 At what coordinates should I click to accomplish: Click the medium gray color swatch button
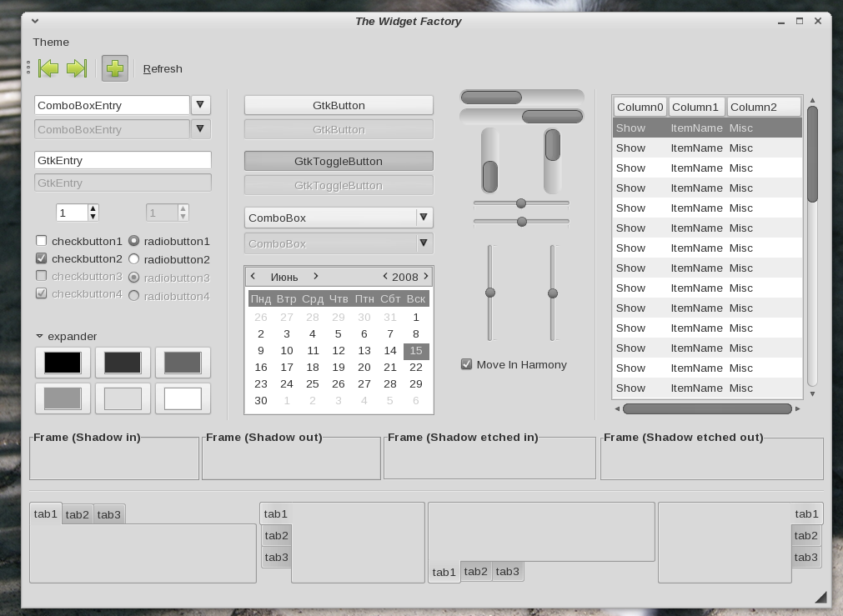click(63, 398)
